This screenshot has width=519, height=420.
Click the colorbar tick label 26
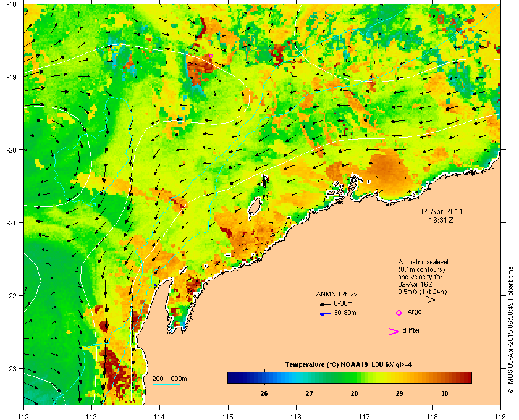[x=264, y=393]
